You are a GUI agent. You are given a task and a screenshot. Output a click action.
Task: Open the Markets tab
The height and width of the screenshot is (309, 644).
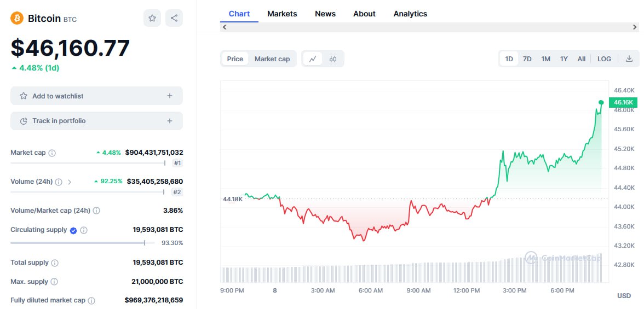pyautogui.click(x=282, y=14)
